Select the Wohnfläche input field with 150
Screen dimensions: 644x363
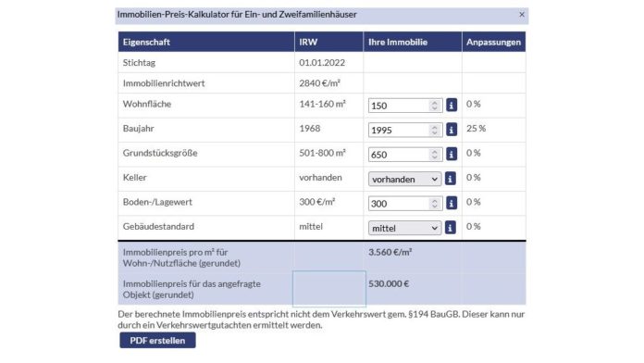(405, 106)
